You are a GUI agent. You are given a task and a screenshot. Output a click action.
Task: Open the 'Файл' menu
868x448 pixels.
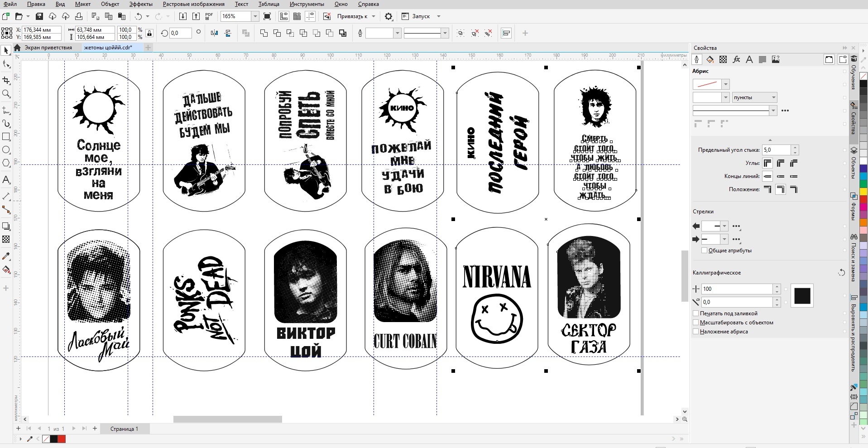click(x=10, y=4)
